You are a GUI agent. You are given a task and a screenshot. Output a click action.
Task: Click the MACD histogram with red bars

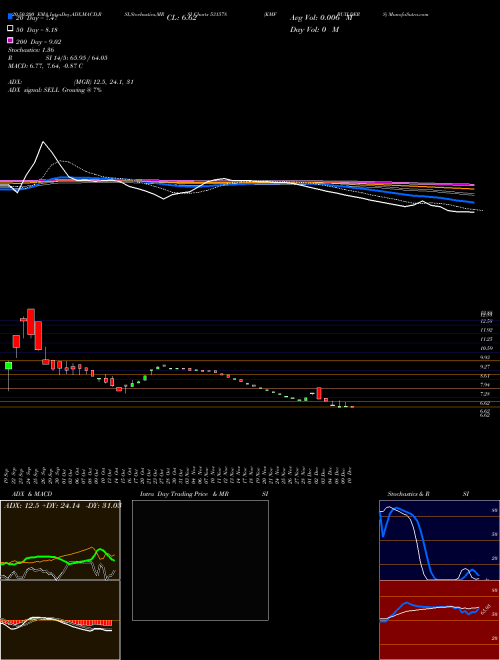pos(60,620)
